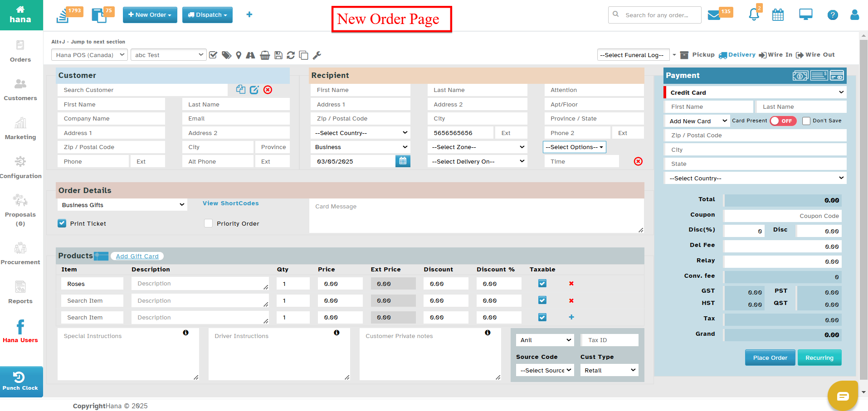The image size is (868, 411).
Task: Click the monitor display icon in top bar
Action: [805, 15]
